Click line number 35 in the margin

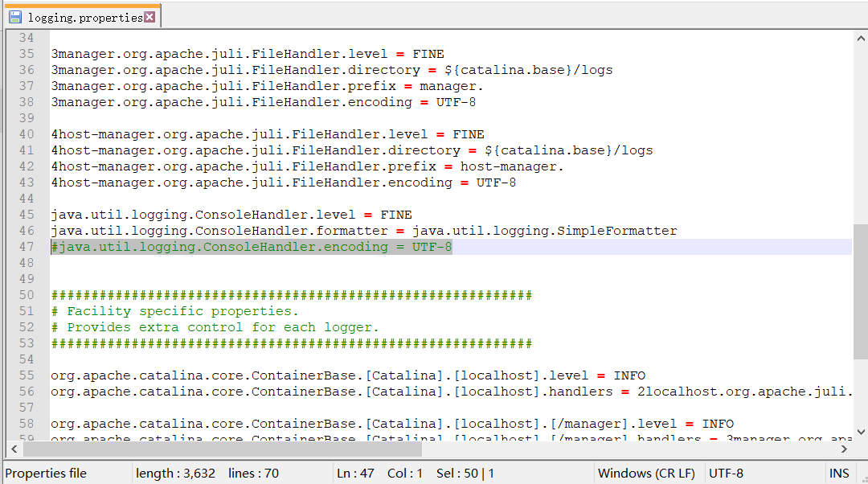click(x=27, y=53)
